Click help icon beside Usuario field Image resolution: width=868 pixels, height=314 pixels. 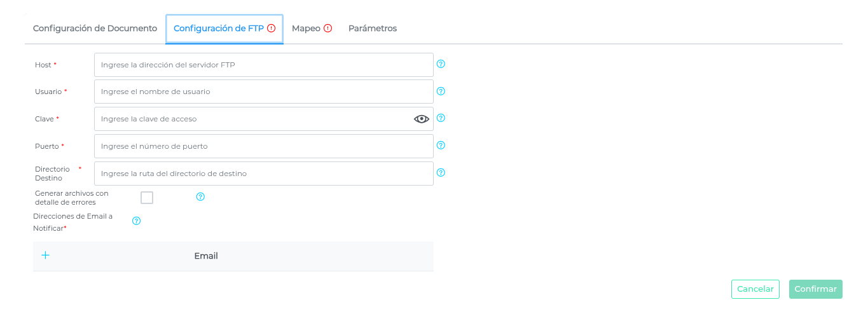coord(441,91)
